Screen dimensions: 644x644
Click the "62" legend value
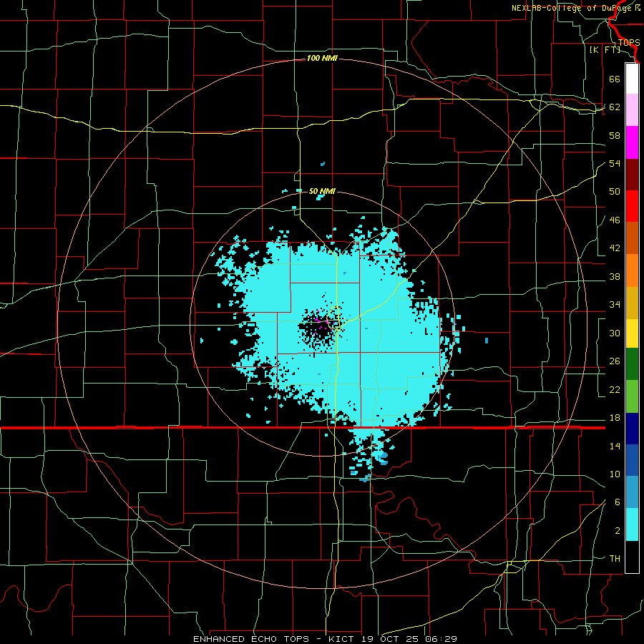615,107
